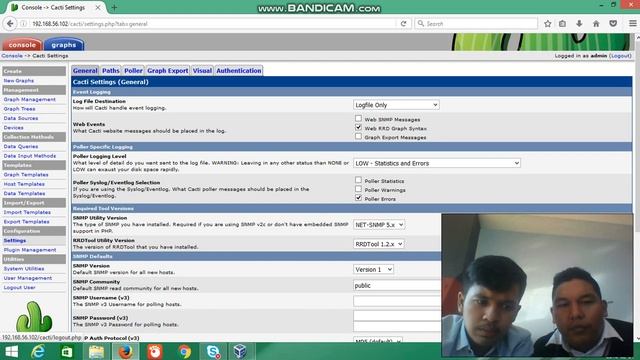640x360 pixels.
Task: Switch to the Authentication tab
Action: 239,71
